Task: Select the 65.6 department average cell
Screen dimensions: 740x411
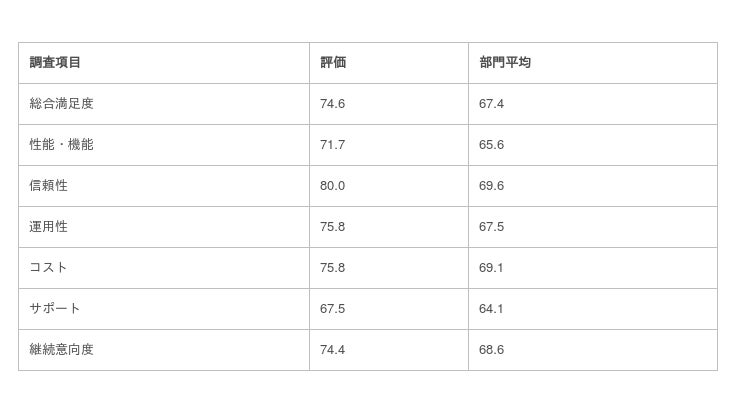Action: 491,145
